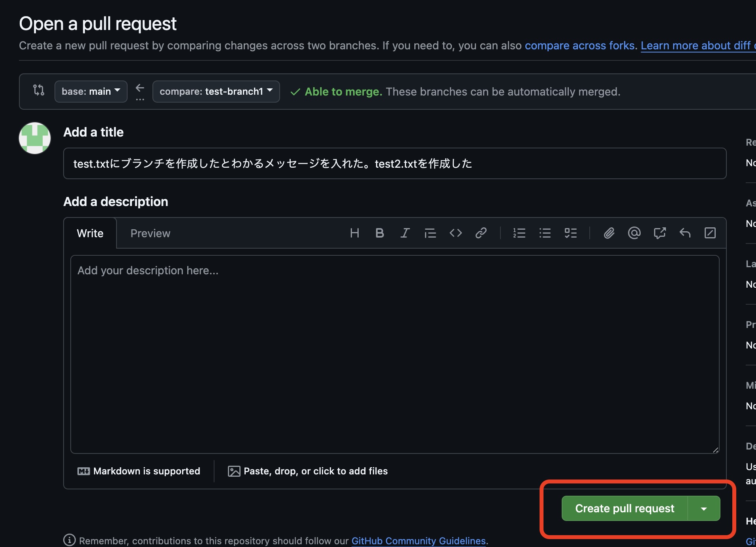The height and width of the screenshot is (547, 756).
Task: Open saved replies with the reply icon
Action: pos(685,233)
